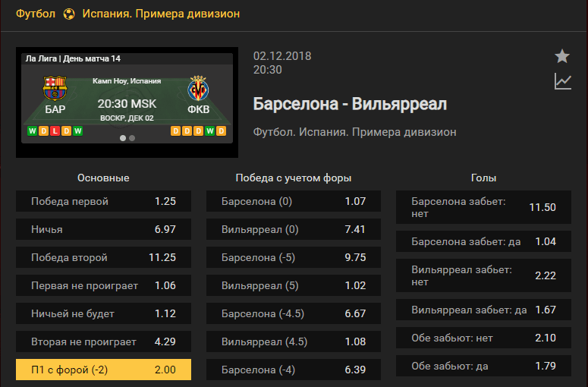Viewport: 588px width, 387px height.
Task: Click Villarreal's green W form badge
Action: tap(210, 131)
